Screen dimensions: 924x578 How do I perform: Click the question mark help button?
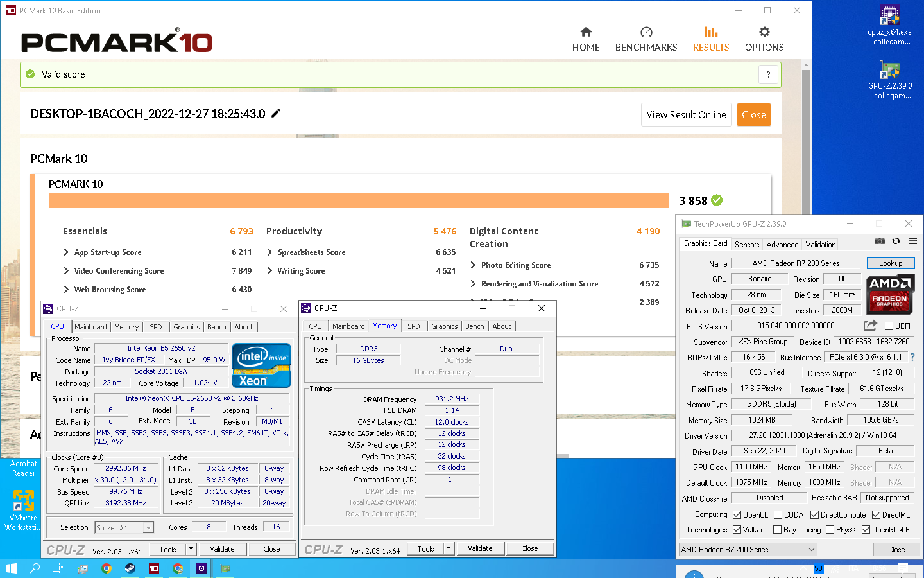768,74
